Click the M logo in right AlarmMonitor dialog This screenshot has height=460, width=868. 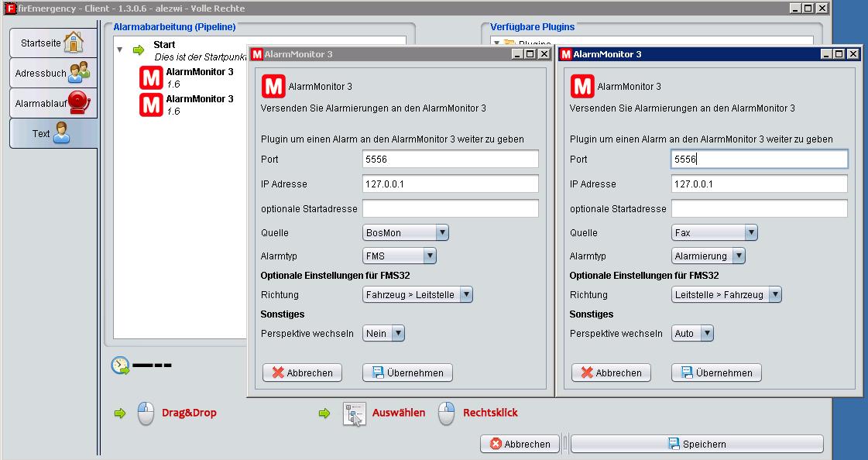click(x=582, y=87)
